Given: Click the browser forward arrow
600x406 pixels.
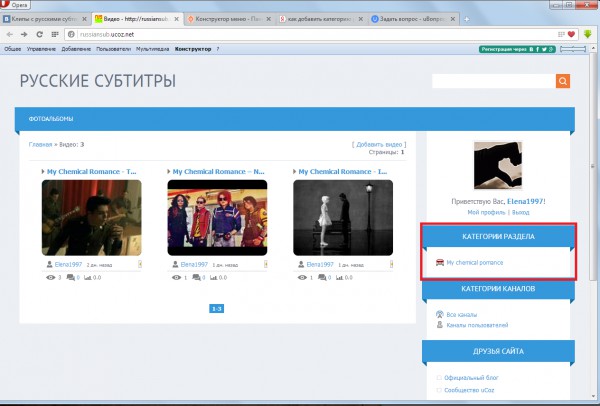Looking at the screenshot, I should (x=24, y=34).
